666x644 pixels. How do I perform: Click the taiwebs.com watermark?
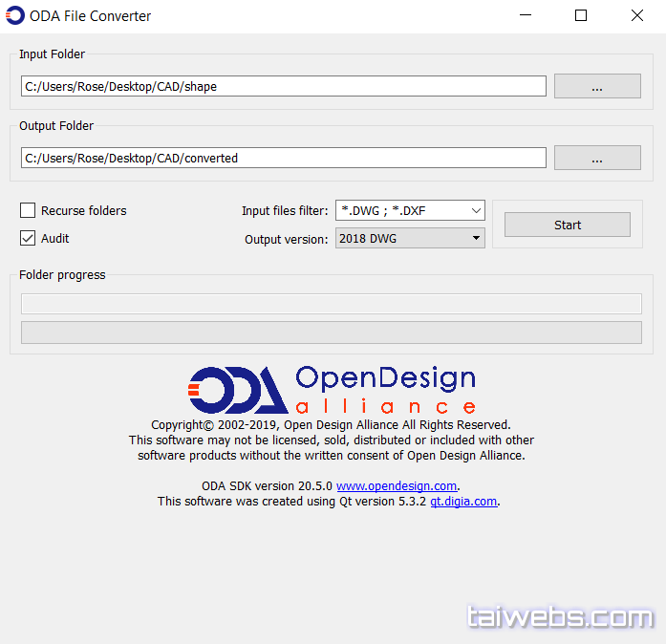560,617
